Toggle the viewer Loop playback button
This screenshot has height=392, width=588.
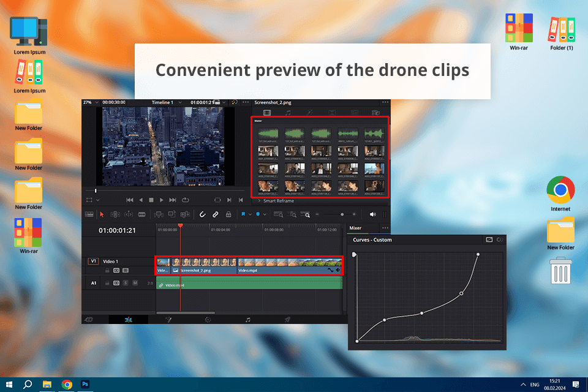185,200
